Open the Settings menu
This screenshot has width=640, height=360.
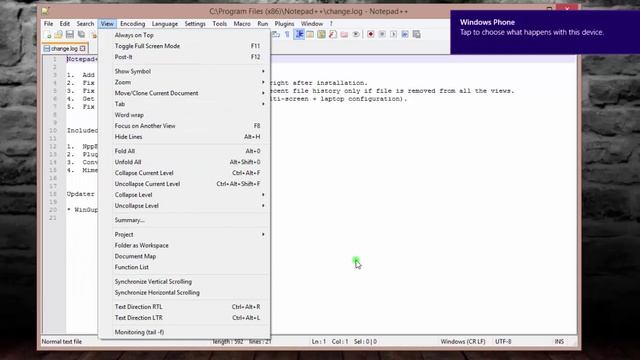pyautogui.click(x=195, y=24)
